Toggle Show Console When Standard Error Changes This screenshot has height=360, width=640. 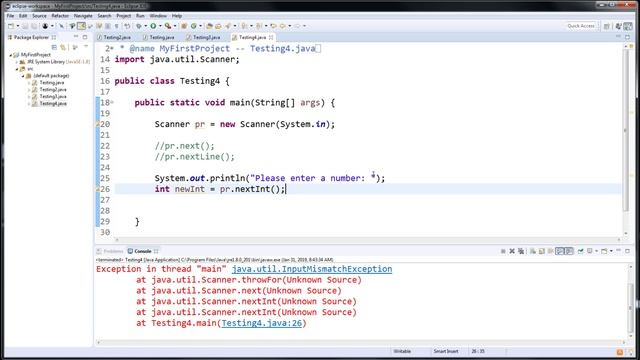(569, 251)
